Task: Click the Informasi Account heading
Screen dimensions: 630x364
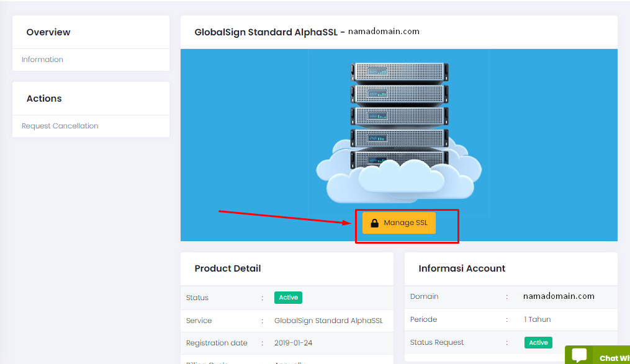Action: pyautogui.click(x=462, y=269)
